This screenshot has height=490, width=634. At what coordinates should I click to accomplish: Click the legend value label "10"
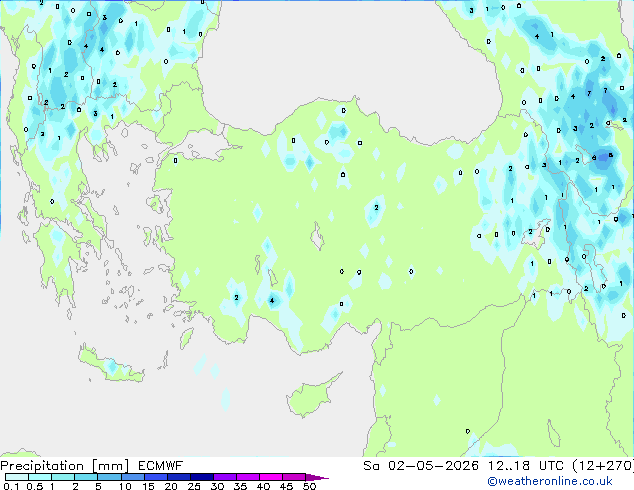[x=125, y=486]
